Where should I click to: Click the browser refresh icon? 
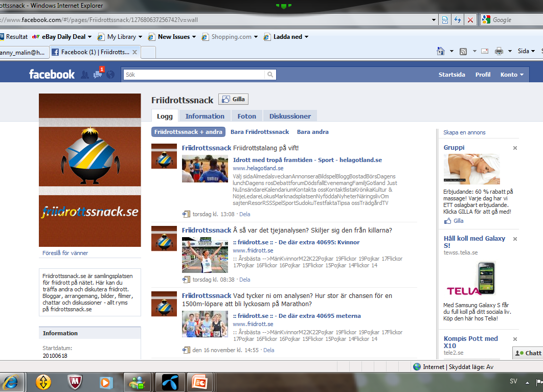[x=458, y=20]
